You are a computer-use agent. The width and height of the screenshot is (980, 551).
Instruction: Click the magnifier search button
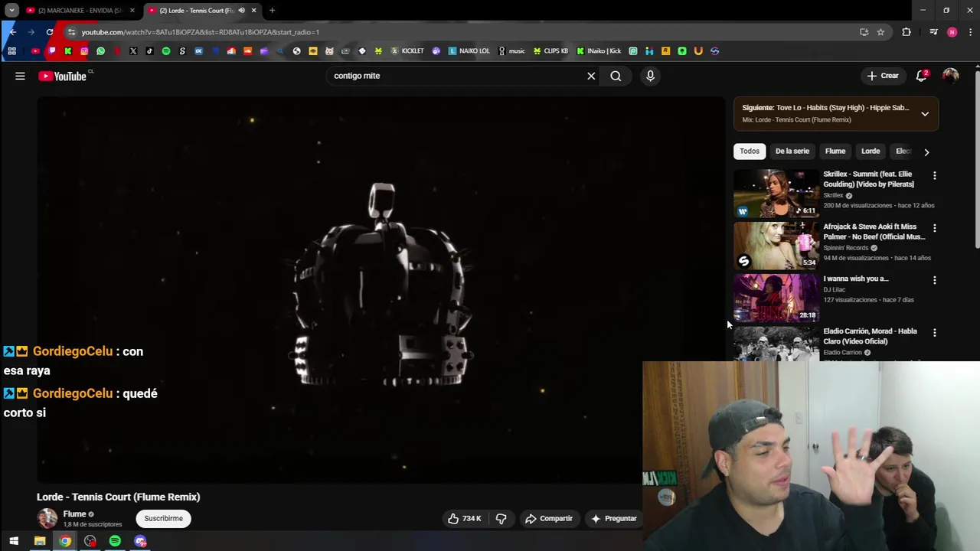pyautogui.click(x=616, y=76)
